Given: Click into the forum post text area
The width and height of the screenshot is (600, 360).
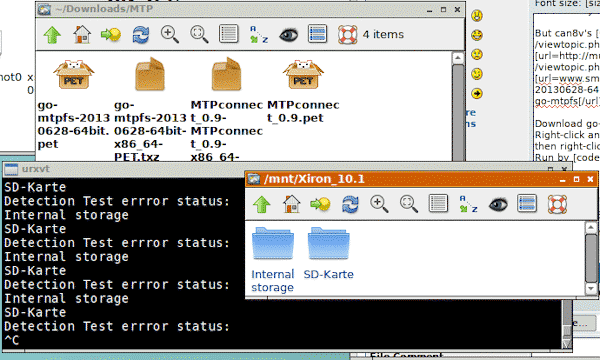Looking at the screenshot, I should click(567, 88).
